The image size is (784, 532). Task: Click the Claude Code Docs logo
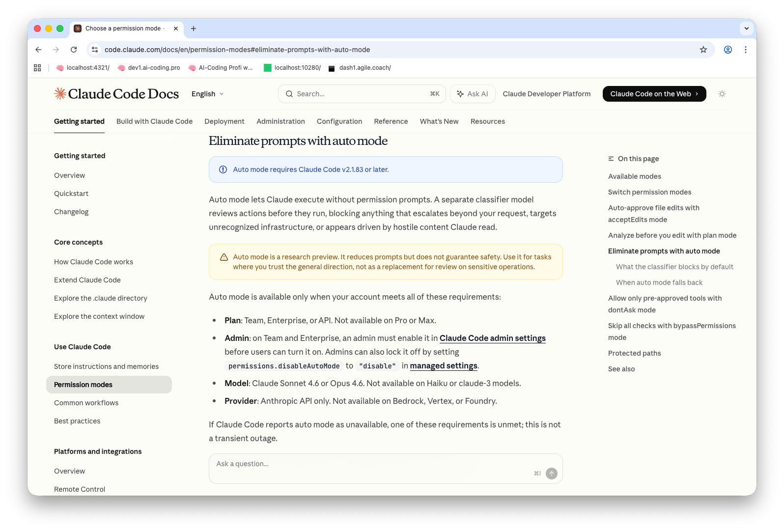tap(116, 94)
